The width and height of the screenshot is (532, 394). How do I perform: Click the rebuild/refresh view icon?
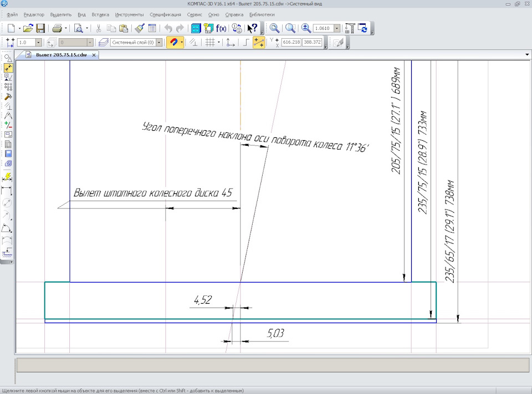tap(362, 28)
